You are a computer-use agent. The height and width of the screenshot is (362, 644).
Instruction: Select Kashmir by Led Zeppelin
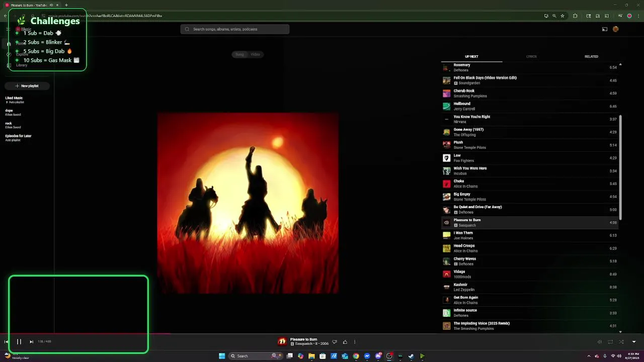(x=530, y=287)
